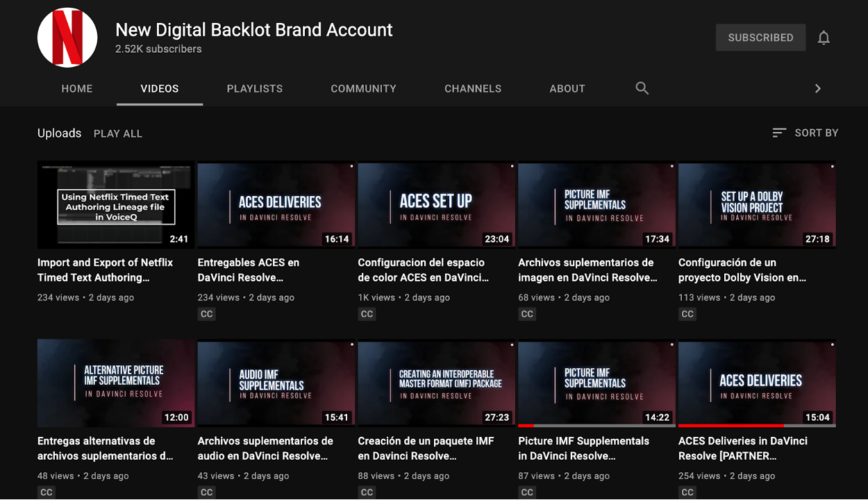Click the 23:04 duration badge
This screenshot has width=868, height=500.
(497, 239)
